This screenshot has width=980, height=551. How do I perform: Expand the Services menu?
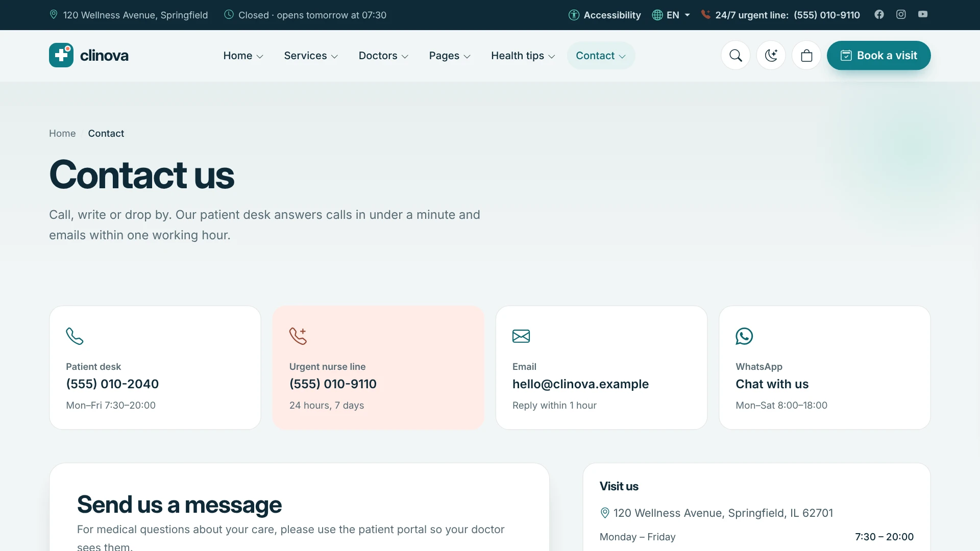click(x=311, y=56)
